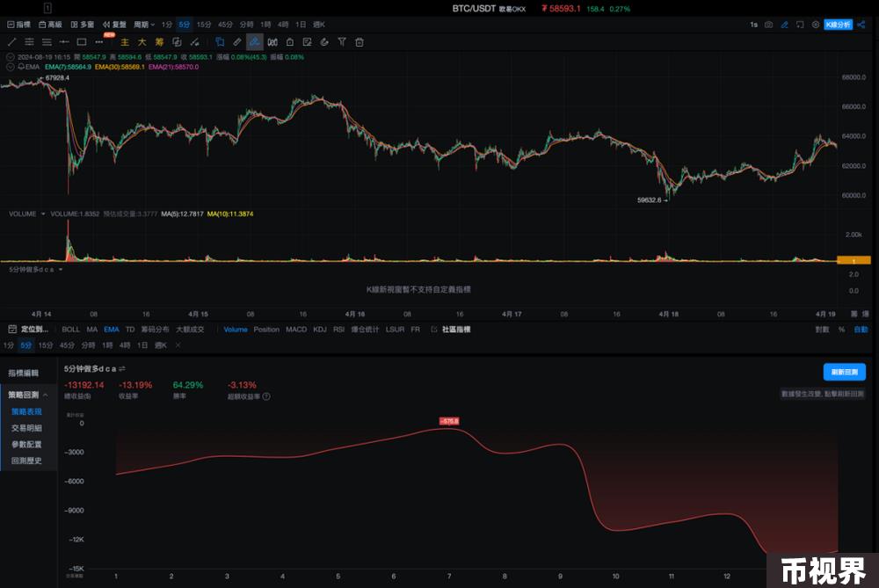879x588 pixels.
Task: Open chart settings gear icon
Action: tap(816, 25)
